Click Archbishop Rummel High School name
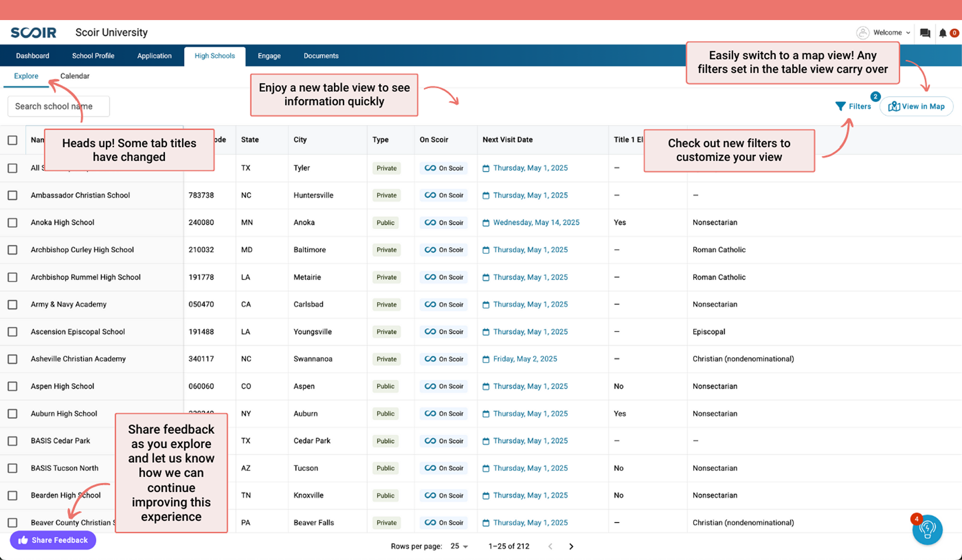Screen dimensions: 962x560 point(85,277)
